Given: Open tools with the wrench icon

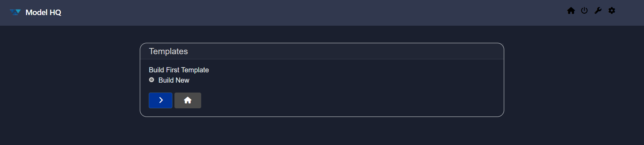Looking at the screenshot, I should pyautogui.click(x=598, y=11).
